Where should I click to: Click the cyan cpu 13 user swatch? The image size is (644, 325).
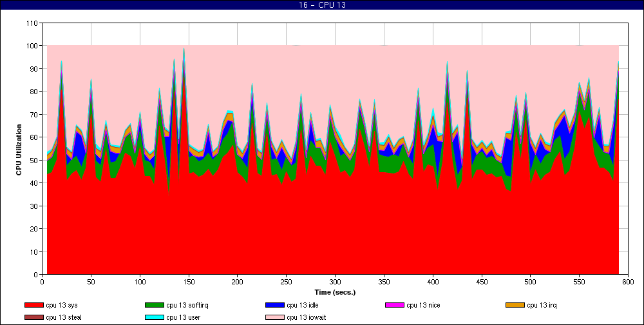[x=155, y=318]
